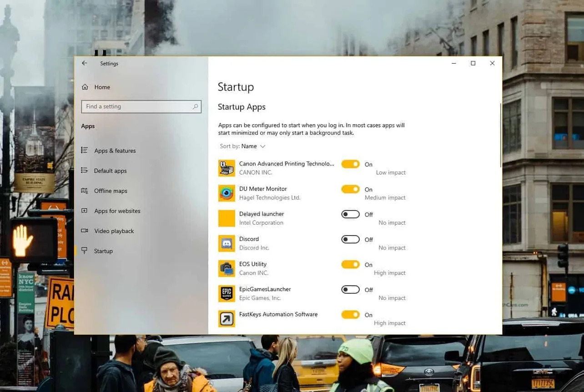Select Default apps in the sidebar
584x392 pixels.
click(x=111, y=171)
